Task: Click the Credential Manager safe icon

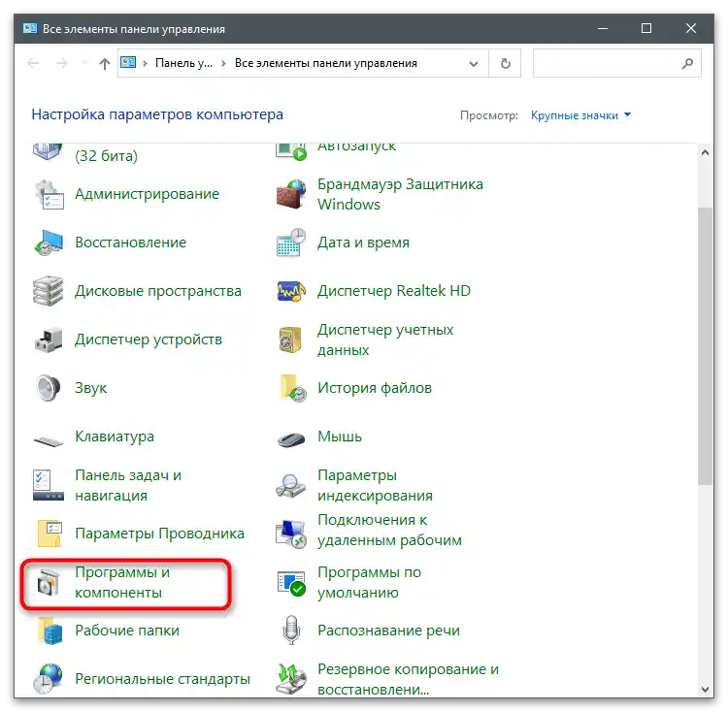Action: (290, 340)
